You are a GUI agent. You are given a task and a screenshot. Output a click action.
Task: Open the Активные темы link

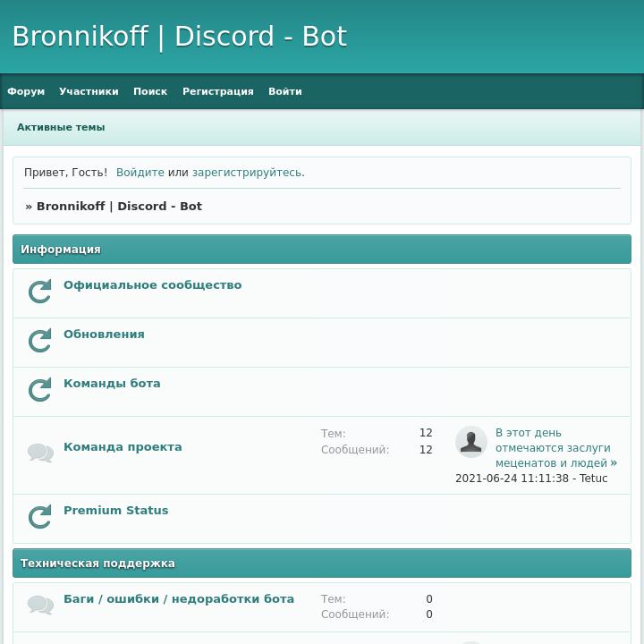[x=61, y=127]
